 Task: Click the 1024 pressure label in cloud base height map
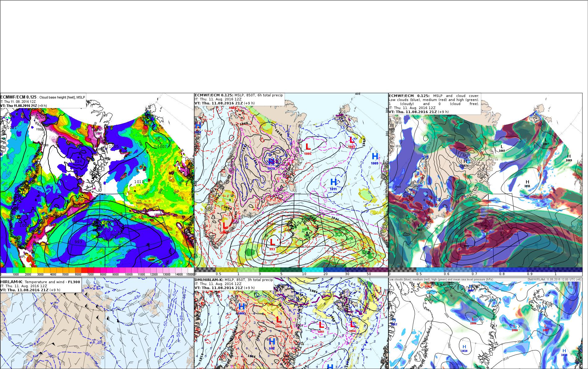point(77,161)
